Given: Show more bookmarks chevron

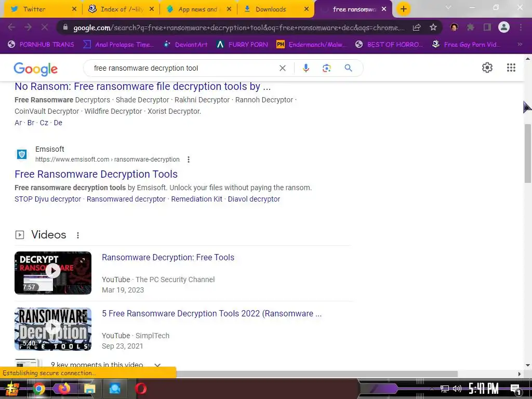Looking at the screenshot, I should point(520,44).
